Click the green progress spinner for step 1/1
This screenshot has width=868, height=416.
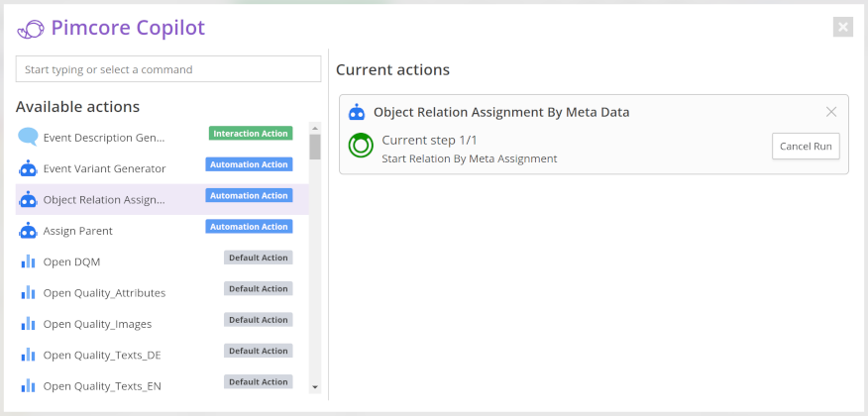[361, 146]
